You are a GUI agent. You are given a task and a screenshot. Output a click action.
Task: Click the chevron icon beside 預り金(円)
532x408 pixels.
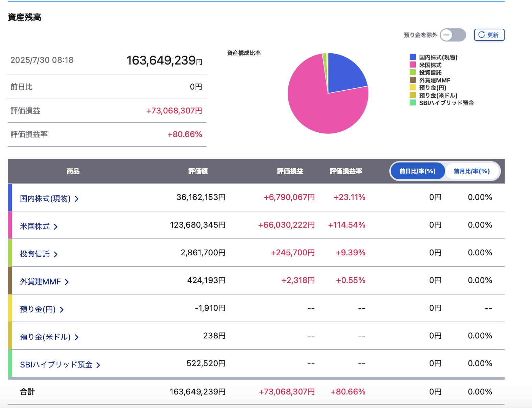pyautogui.click(x=62, y=310)
